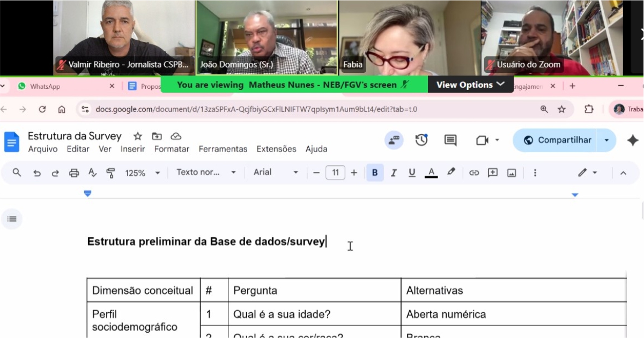
Task: Click the Compartilhar share button
Action: [557, 140]
